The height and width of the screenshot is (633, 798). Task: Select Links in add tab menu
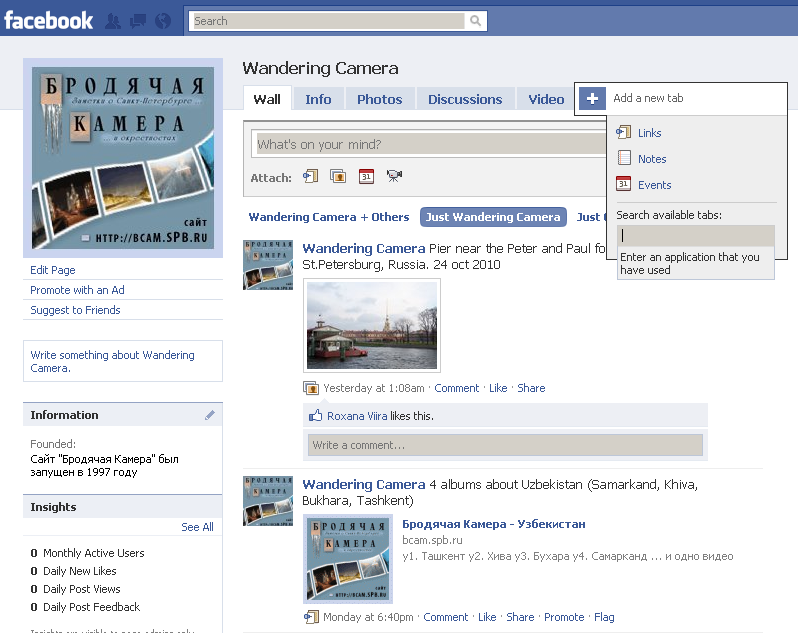click(x=649, y=133)
